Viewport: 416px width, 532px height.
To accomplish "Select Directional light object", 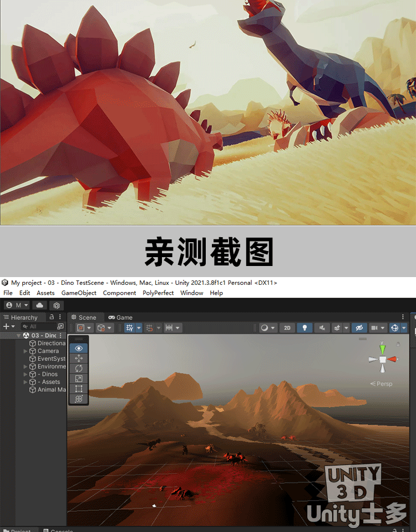I will pos(48,344).
